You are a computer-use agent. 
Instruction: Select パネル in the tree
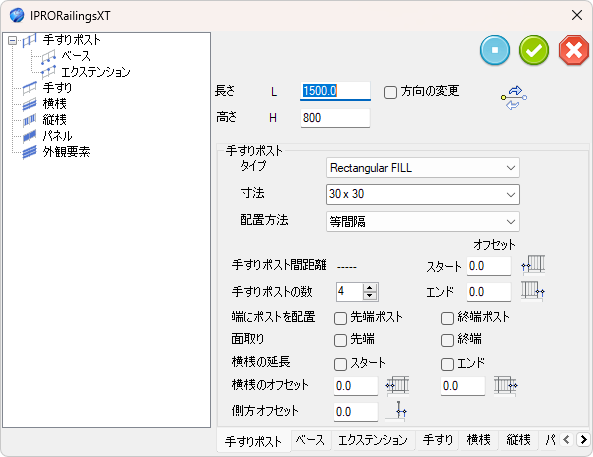point(57,136)
